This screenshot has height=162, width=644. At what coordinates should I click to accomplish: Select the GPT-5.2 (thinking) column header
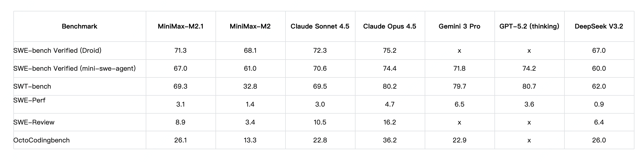point(529,26)
